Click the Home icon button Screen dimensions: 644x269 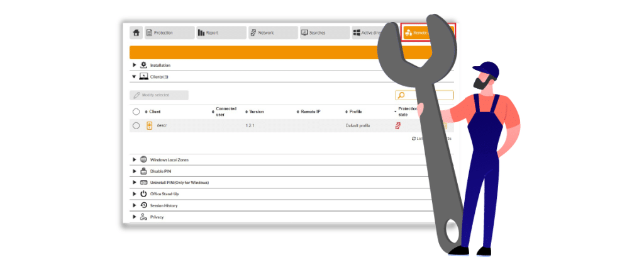point(136,33)
